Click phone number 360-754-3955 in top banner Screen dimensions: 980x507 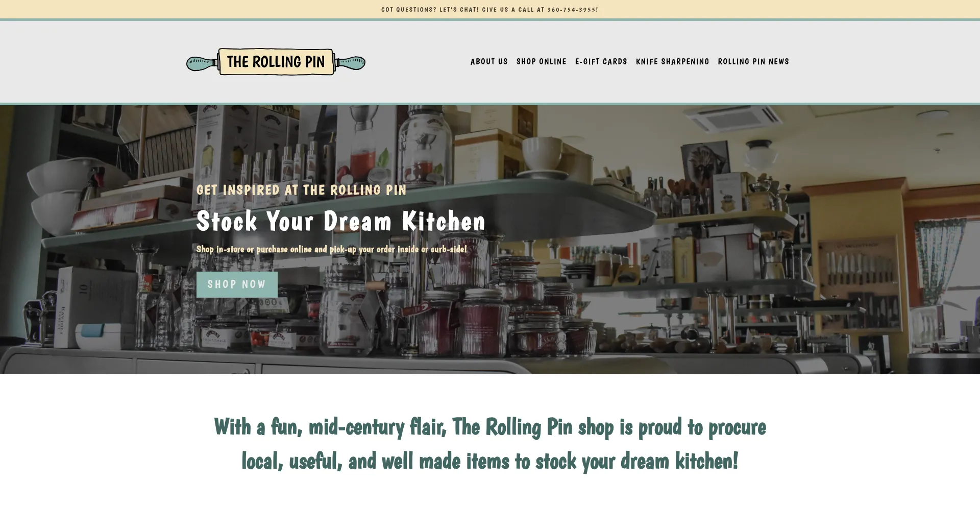tap(572, 10)
